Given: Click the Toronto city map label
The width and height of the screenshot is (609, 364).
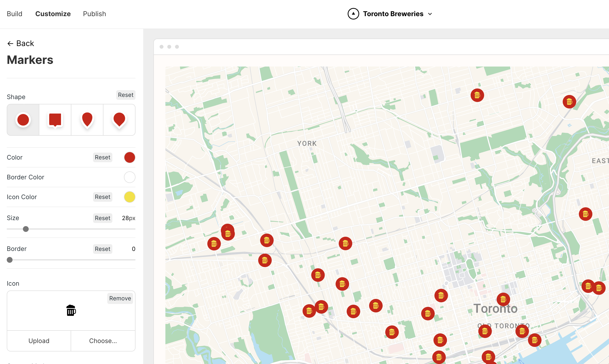Looking at the screenshot, I should pos(495,308).
